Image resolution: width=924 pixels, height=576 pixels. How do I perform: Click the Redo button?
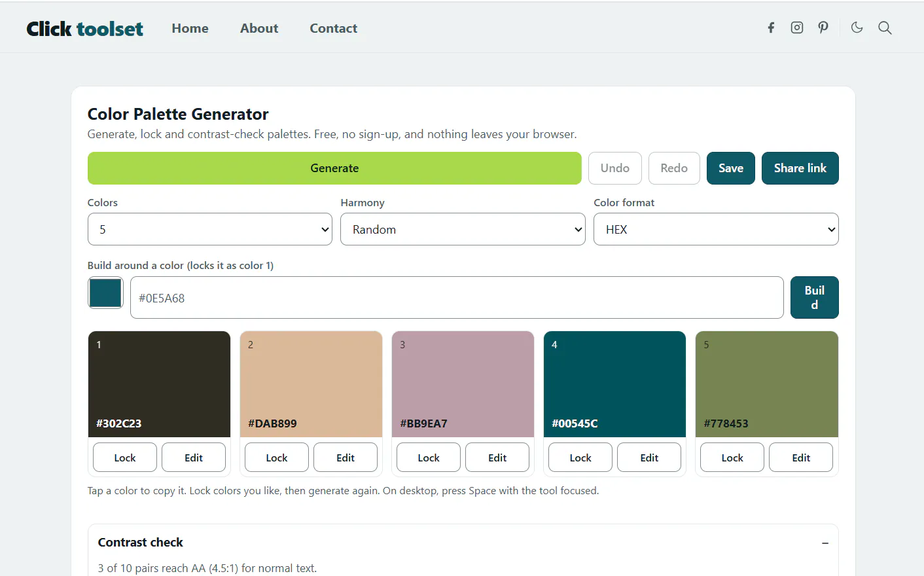tap(674, 168)
